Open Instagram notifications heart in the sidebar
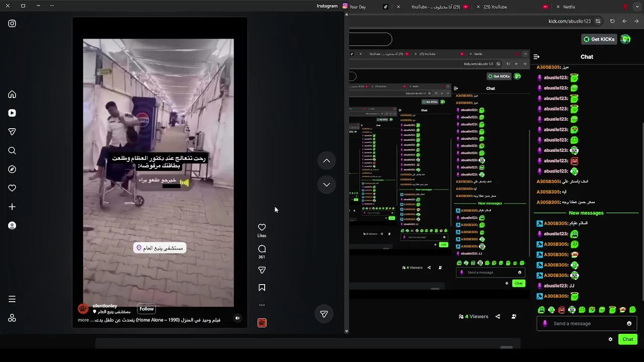This screenshot has height=362, width=644. point(12,188)
